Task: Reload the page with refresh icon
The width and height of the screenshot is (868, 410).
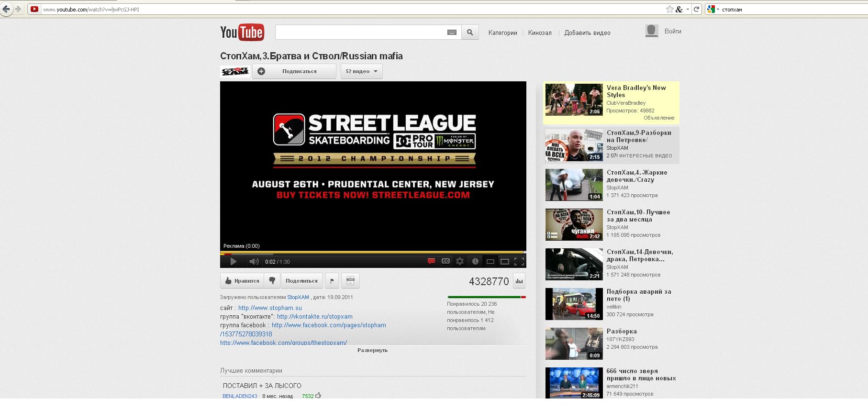Action: [x=697, y=9]
